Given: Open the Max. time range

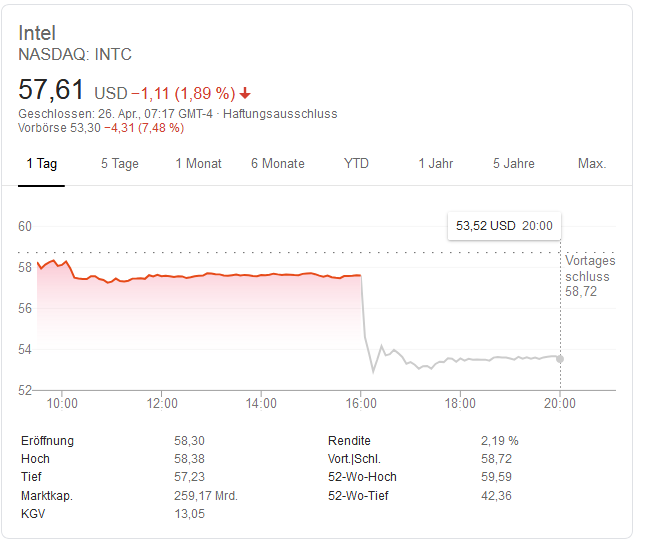Looking at the screenshot, I should coord(592,164).
